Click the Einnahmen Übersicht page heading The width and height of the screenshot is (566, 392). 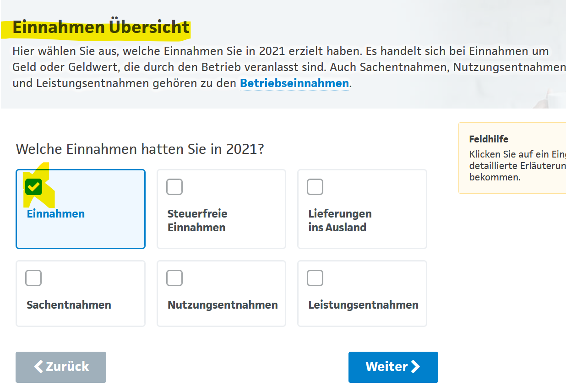click(101, 27)
